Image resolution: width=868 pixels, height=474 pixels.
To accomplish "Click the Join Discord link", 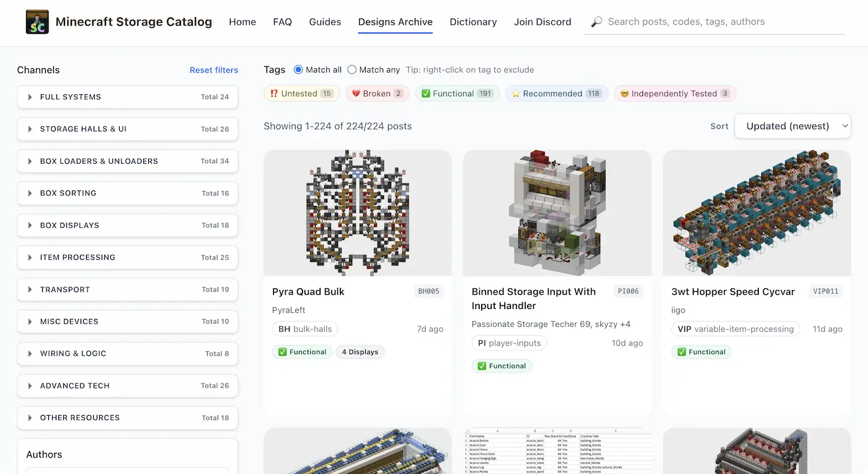I will tap(542, 22).
